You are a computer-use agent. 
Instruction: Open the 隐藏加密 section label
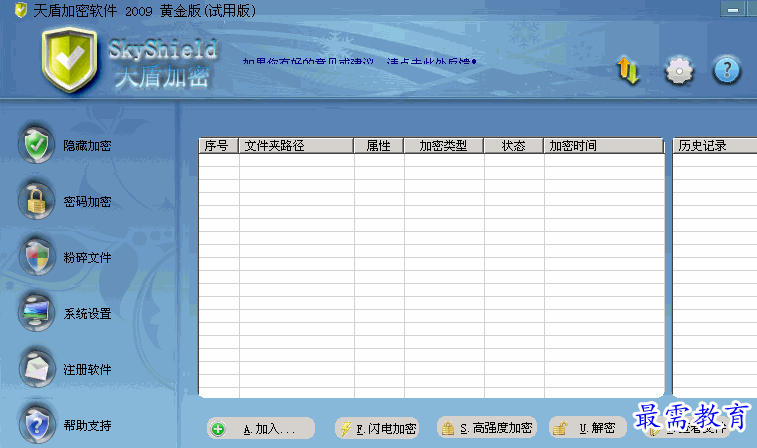(87, 146)
